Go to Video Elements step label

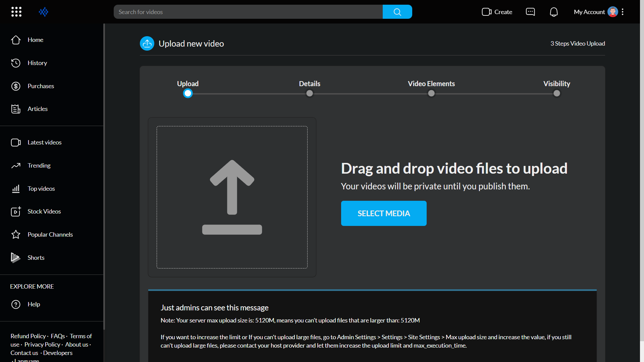coord(431,84)
